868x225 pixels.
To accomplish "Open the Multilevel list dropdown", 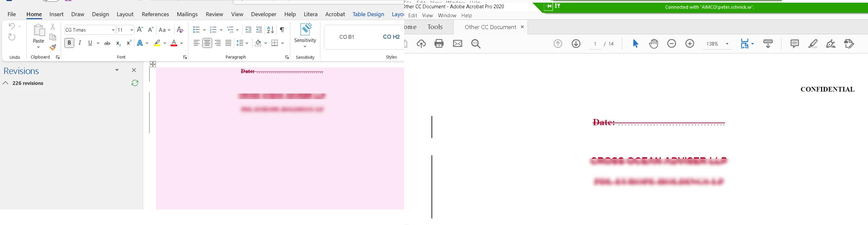I will click(238, 30).
